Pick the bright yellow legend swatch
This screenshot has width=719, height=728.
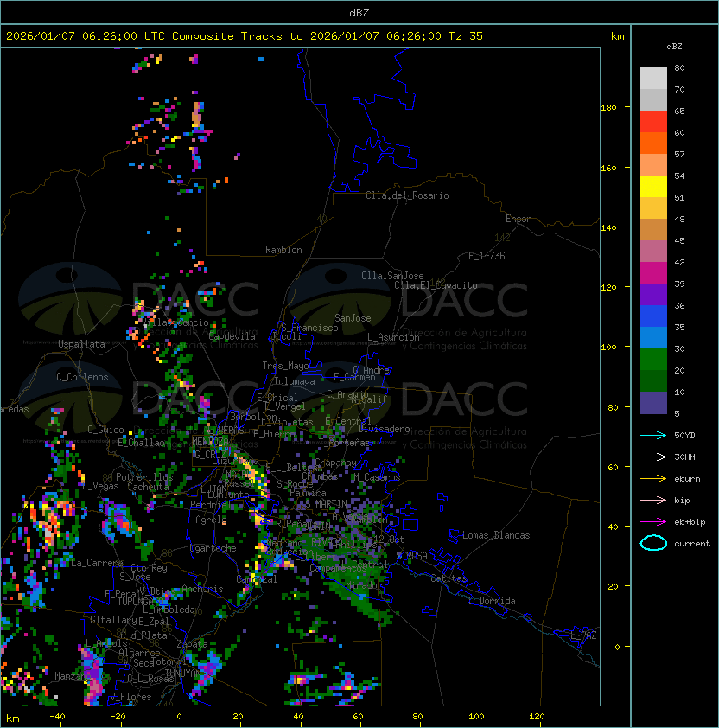point(653,187)
